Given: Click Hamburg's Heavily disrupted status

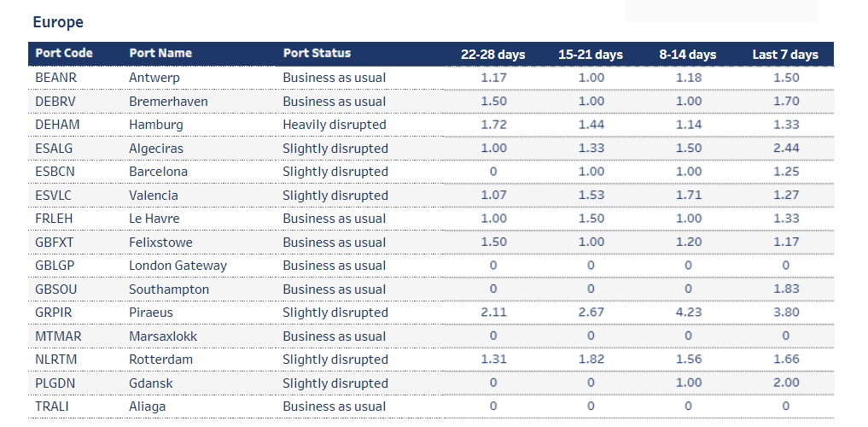Looking at the screenshot, I should tap(335, 125).
